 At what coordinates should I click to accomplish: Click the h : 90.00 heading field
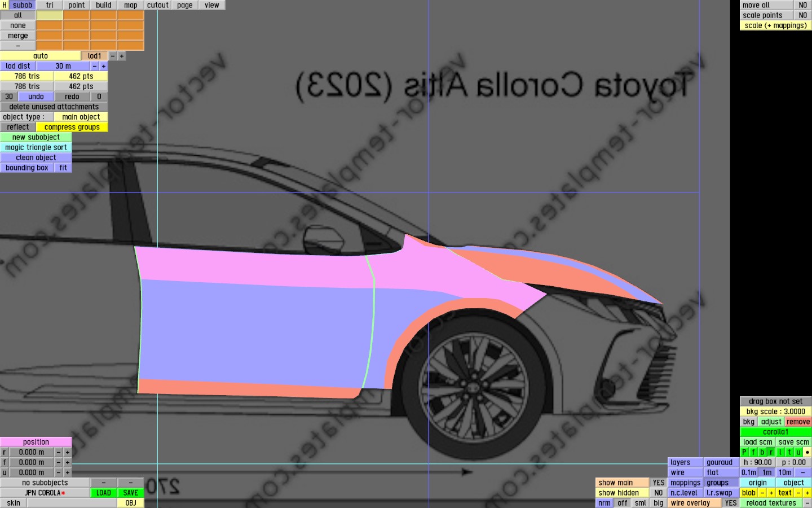tap(758, 462)
